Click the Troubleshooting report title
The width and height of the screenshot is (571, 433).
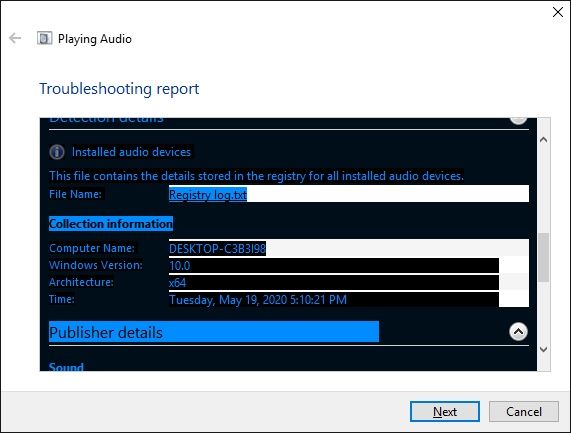tap(119, 88)
